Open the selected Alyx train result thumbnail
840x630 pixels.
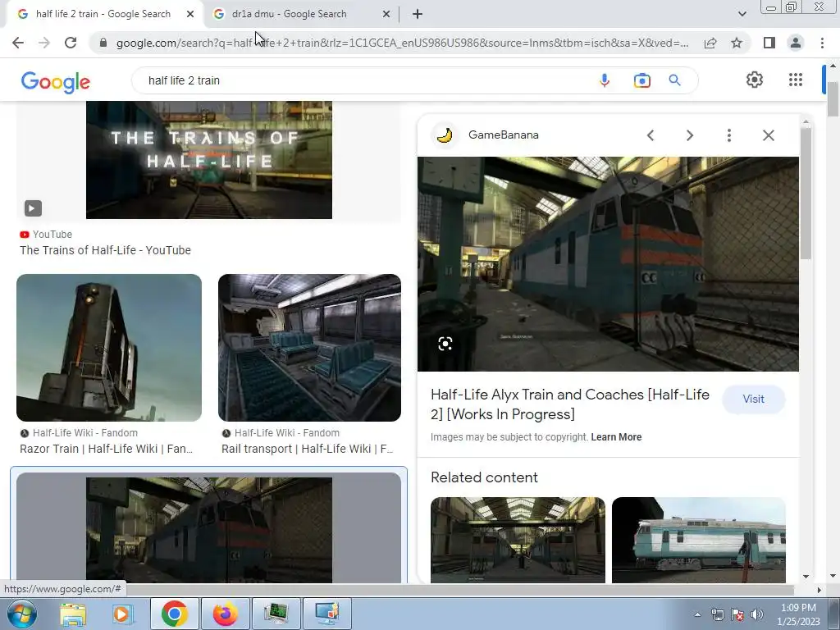(x=209, y=529)
